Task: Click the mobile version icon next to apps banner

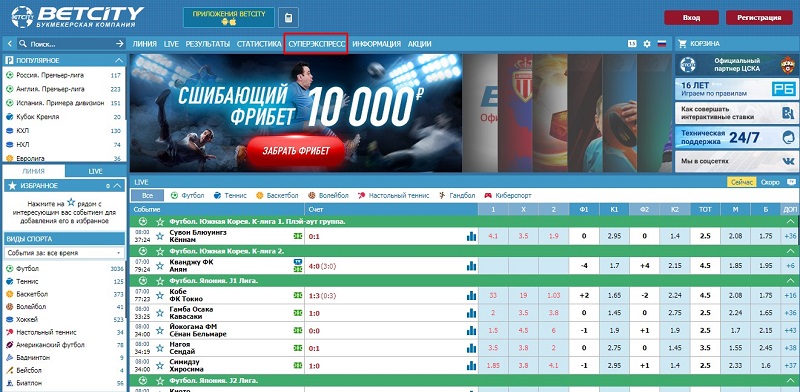Action: coord(288,18)
